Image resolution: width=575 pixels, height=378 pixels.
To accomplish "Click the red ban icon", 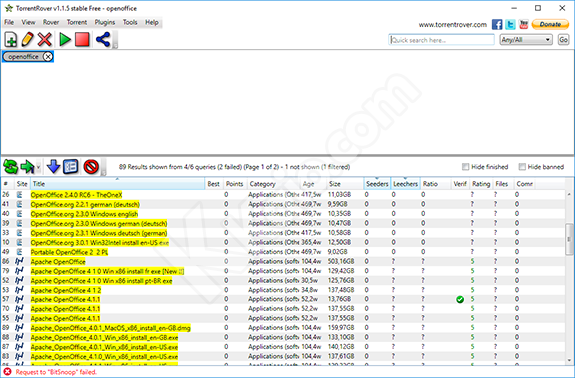I will pyautogui.click(x=91, y=167).
